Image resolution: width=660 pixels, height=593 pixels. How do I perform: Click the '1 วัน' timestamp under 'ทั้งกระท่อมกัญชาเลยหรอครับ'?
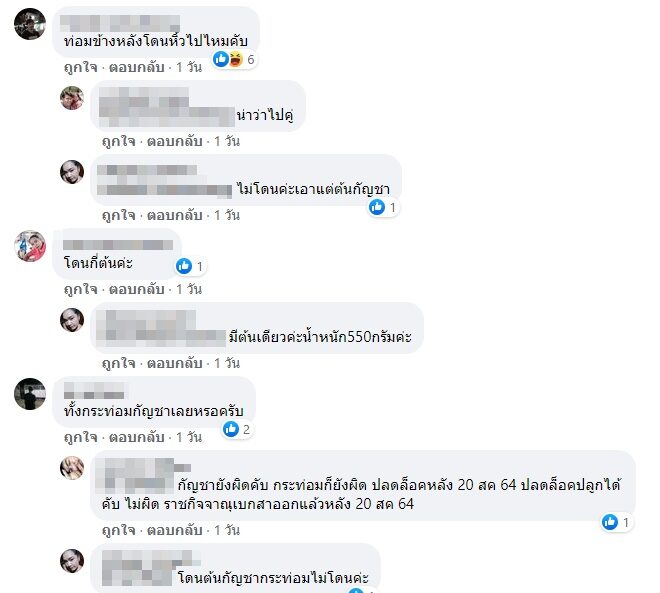click(x=189, y=437)
